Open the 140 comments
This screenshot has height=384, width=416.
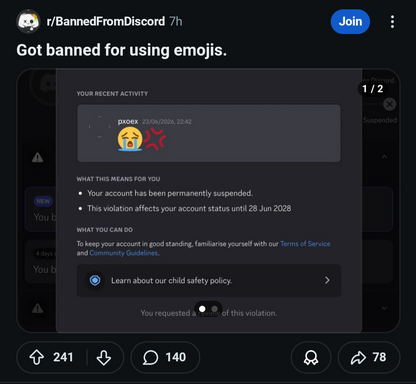point(165,357)
